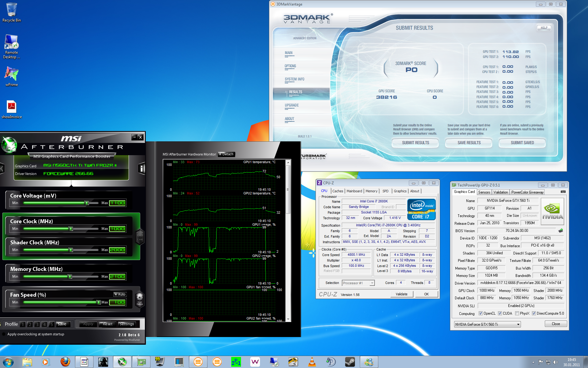Open the wPrime 'W' taskbar icon
This screenshot has width=588, height=368.
coord(255,362)
